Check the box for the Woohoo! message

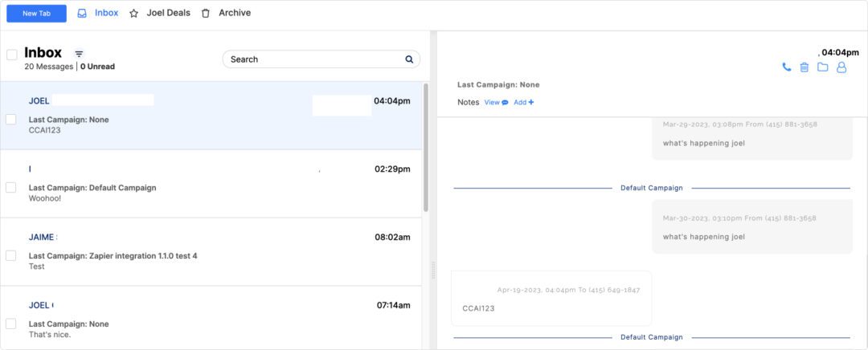tap(11, 187)
